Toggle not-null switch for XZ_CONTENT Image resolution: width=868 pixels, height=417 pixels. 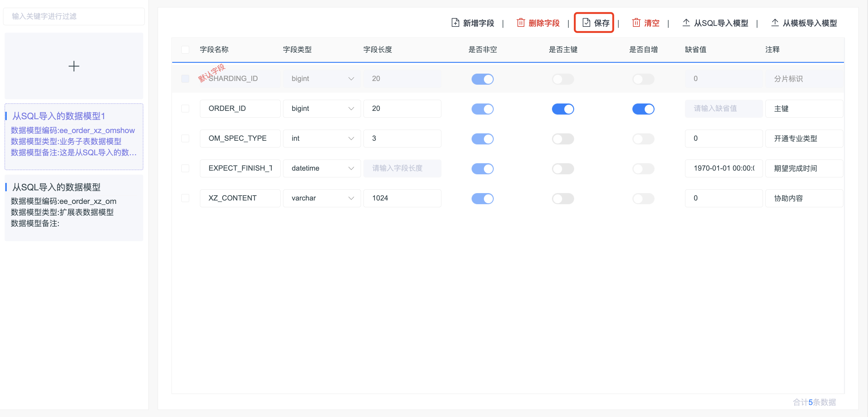click(x=483, y=198)
